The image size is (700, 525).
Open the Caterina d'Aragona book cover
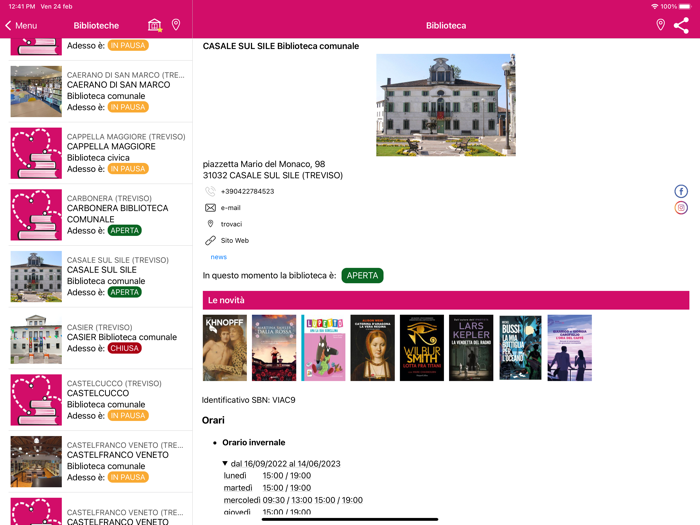pyautogui.click(x=372, y=348)
